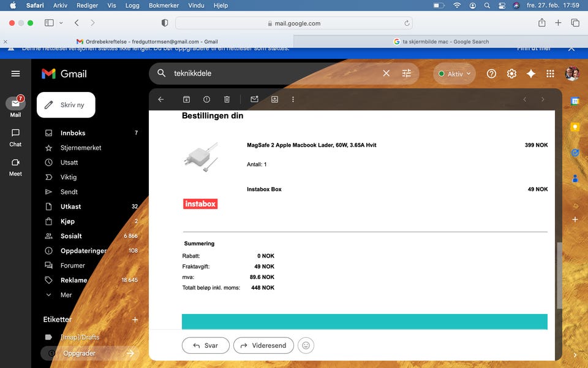This screenshot has width=588, height=368.
Task: Clear the teknikkdele search query
Action: pos(386,73)
